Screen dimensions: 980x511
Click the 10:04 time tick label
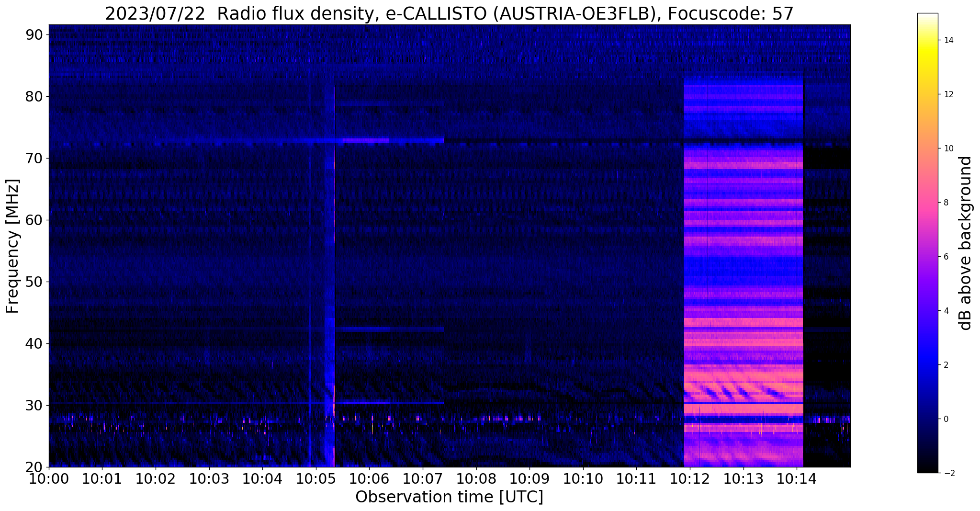coord(262,478)
